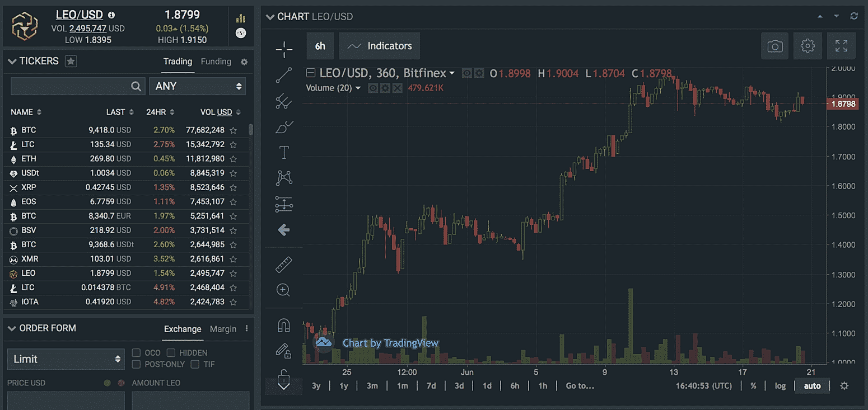The height and width of the screenshot is (410, 868).
Task: Select the Trading tab
Action: point(178,62)
